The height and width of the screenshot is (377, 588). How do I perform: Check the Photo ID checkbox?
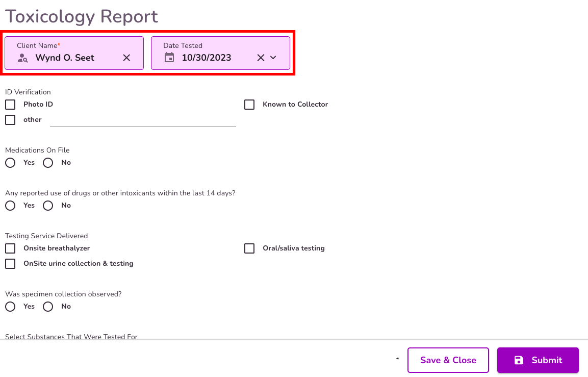pyautogui.click(x=10, y=104)
